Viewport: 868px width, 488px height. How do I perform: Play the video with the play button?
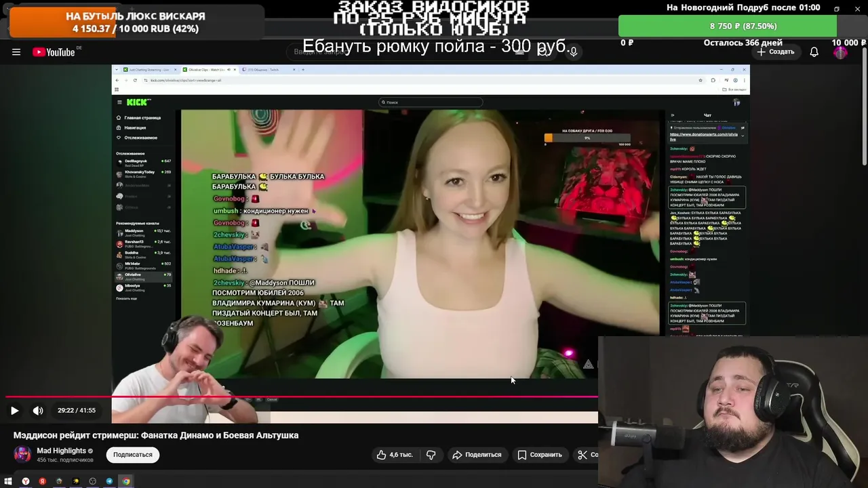(x=14, y=410)
